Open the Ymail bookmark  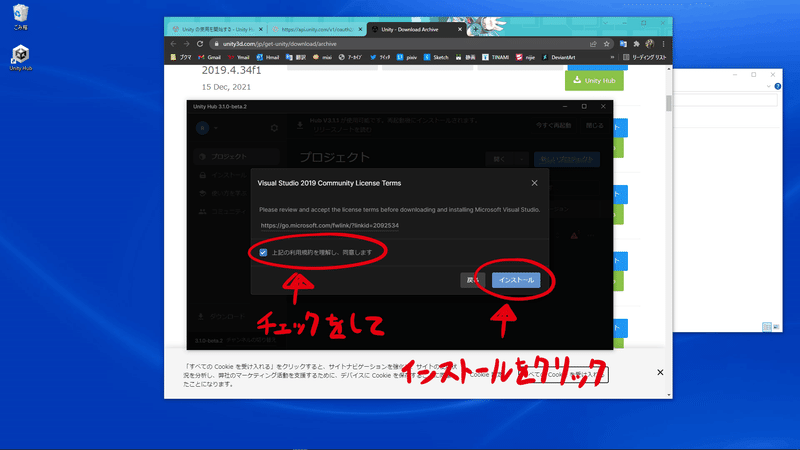(239, 57)
